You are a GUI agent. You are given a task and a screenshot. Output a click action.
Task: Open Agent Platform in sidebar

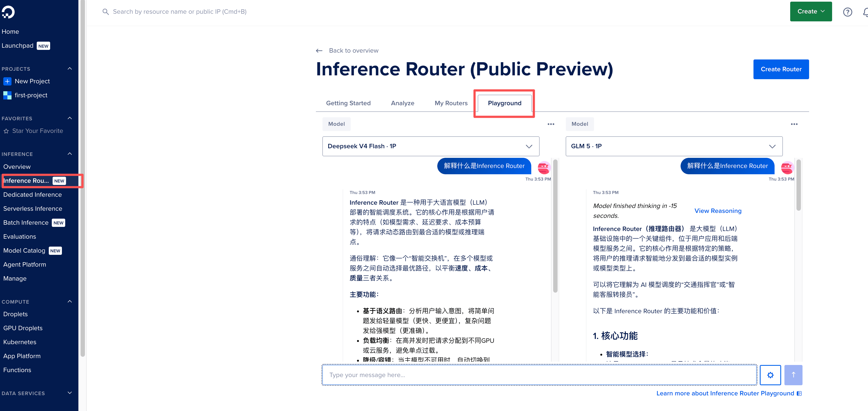(25, 265)
